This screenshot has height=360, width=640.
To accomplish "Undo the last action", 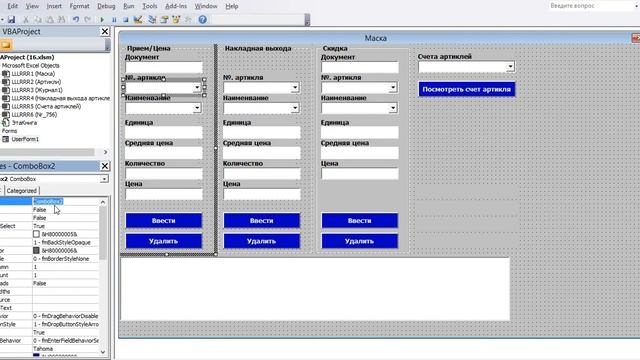I will 76,20.
